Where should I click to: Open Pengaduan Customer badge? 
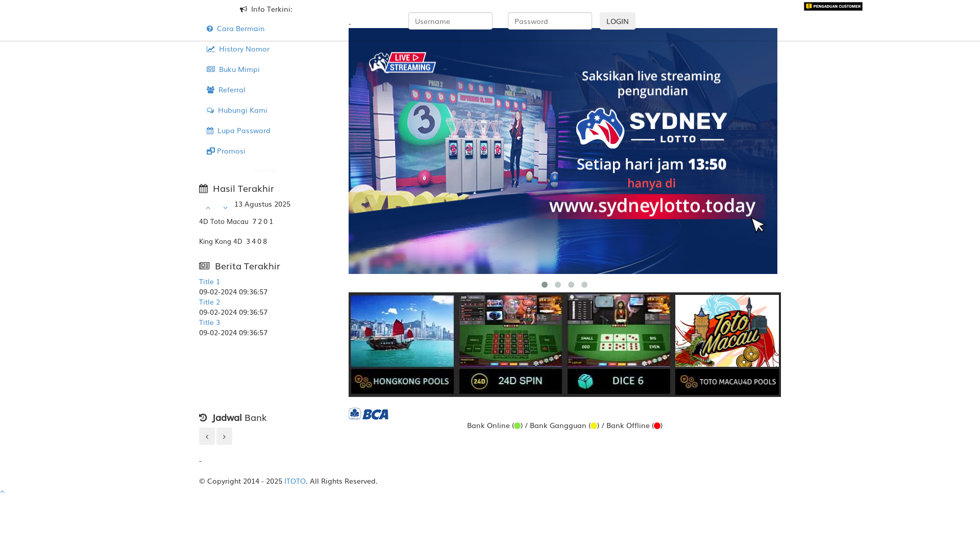[833, 6]
